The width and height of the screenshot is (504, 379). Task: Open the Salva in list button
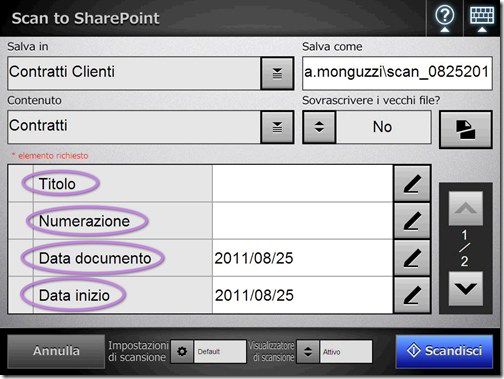(x=277, y=73)
